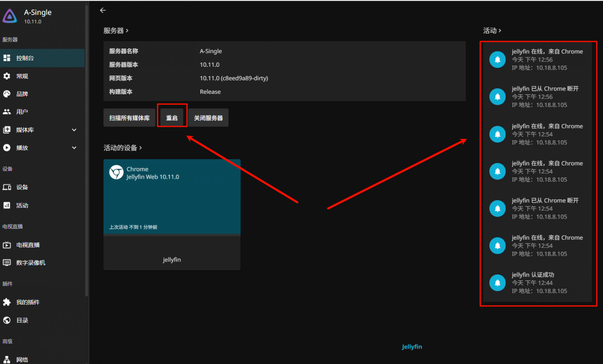Select 用户 menu item in sidebar

(42, 112)
